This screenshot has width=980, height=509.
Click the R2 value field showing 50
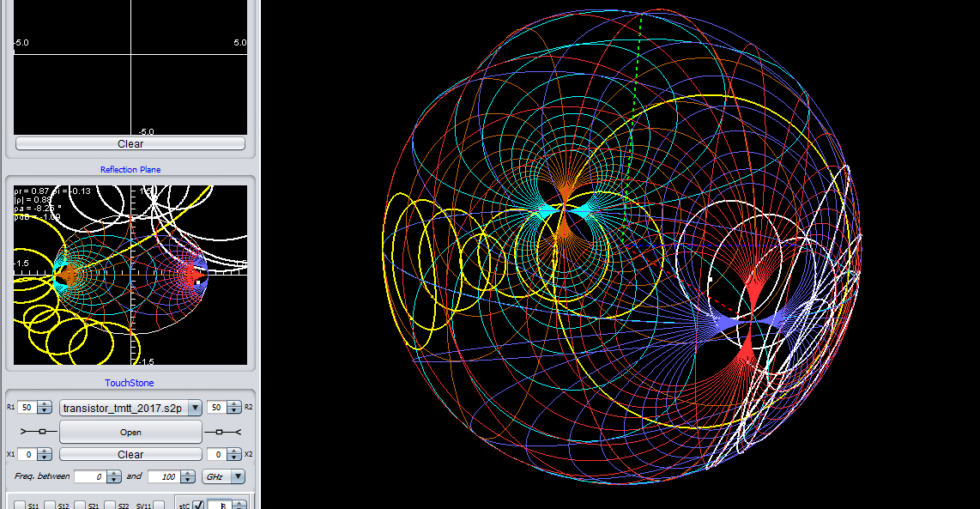(x=217, y=407)
